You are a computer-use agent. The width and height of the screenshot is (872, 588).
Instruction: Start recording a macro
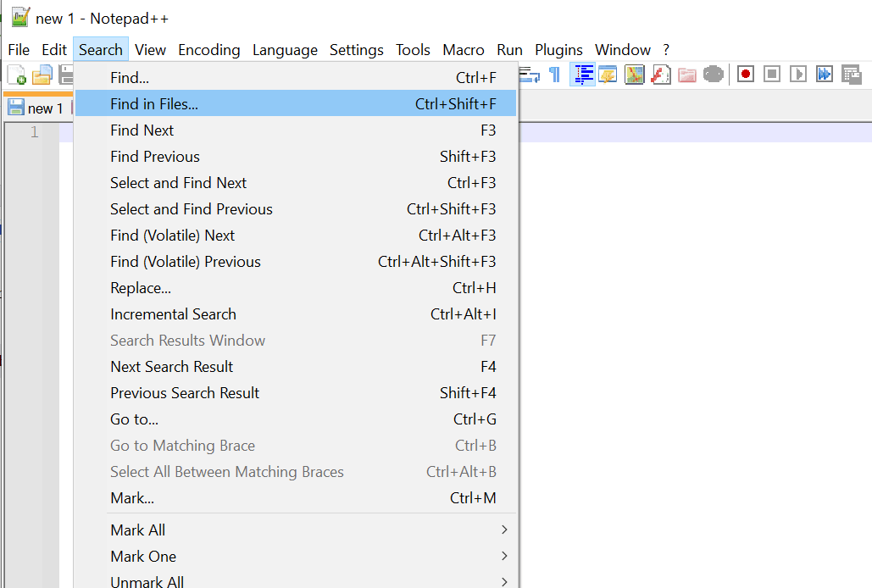click(746, 75)
